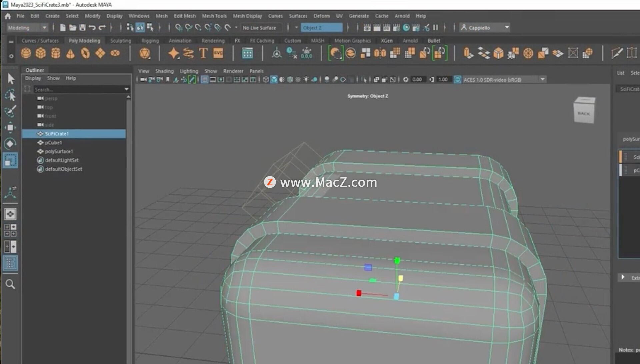Click List in the attribute editor
This screenshot has width=640, height=364.
click(x=620, y=73)
